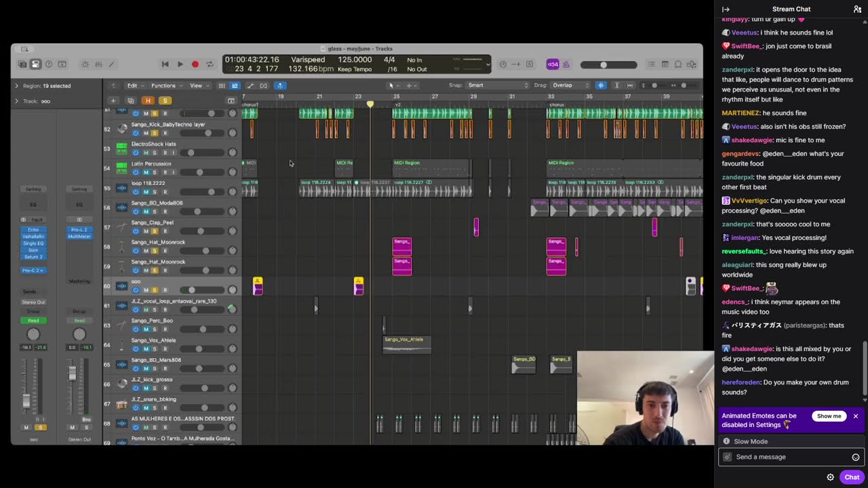Mute the Sango_Kick_BabyTechno layer track
868x488 pixels.
(x=145, y=133)
